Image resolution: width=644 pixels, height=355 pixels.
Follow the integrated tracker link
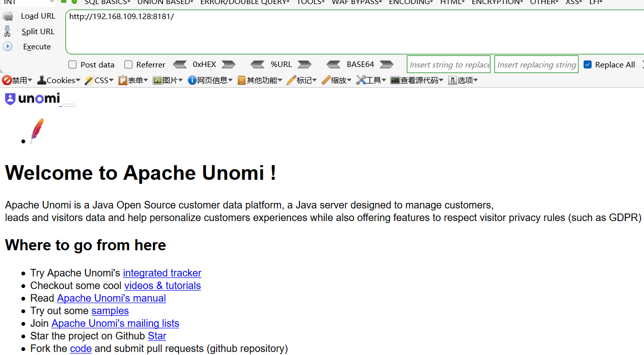tap(162, 273)
